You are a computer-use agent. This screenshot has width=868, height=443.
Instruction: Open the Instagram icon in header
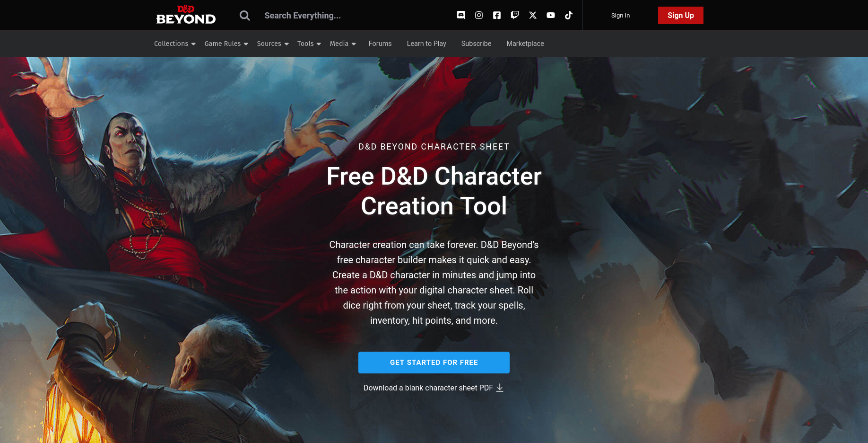pyautogui.click(x=479, y=15)
